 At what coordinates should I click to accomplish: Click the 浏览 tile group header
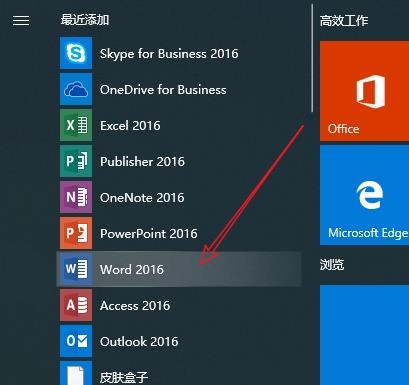(332, 265)
